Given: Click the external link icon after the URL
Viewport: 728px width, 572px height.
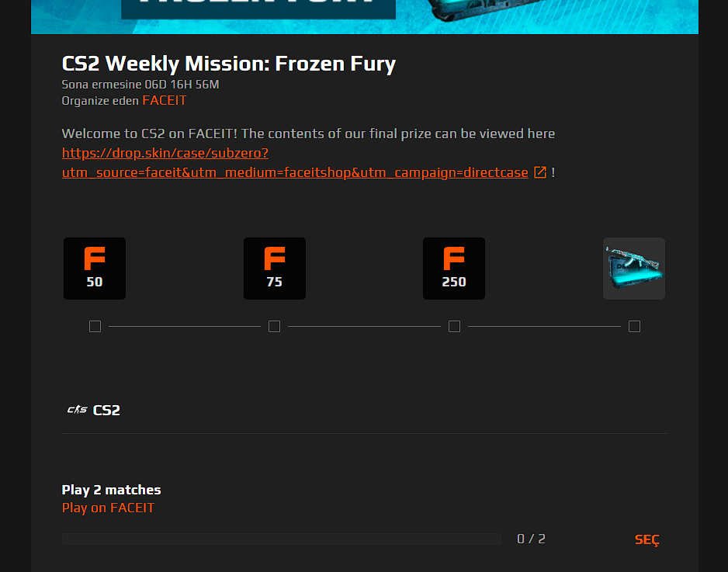Looking at the screenshot, I should click(540, 172).
